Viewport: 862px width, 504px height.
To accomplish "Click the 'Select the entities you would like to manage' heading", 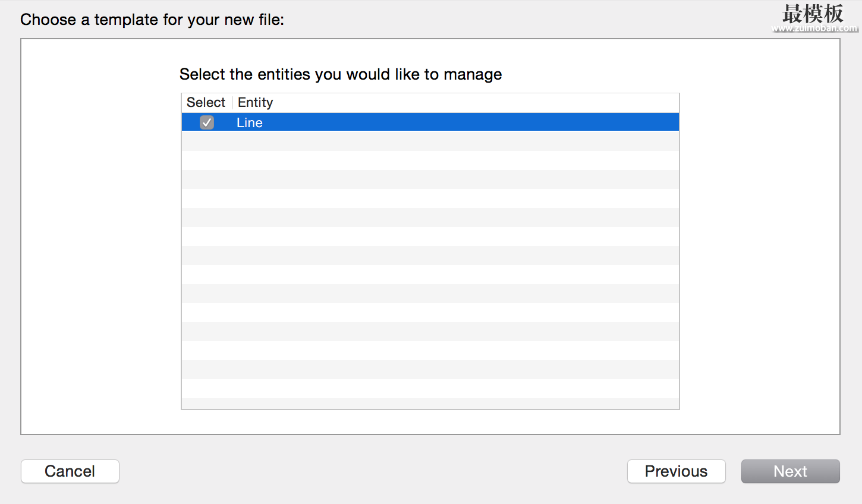I will click(341, 74).
